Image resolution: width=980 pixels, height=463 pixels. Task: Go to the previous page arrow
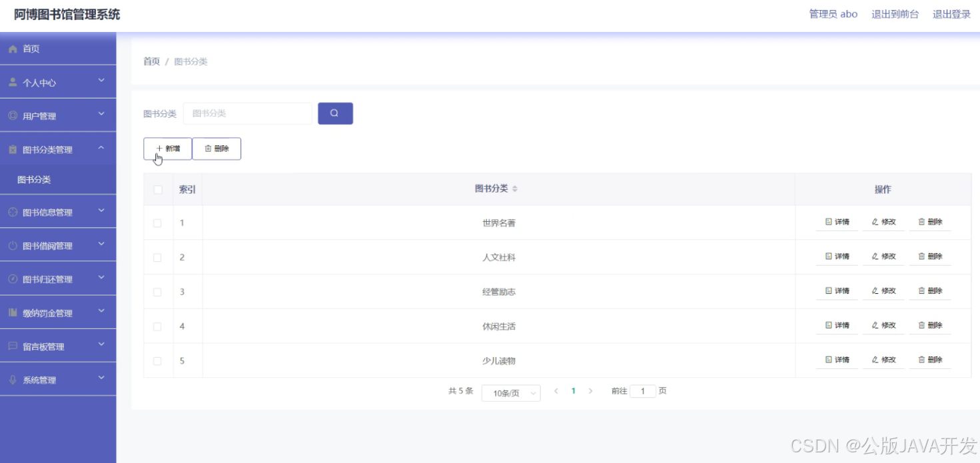click(x=556, y=391)
